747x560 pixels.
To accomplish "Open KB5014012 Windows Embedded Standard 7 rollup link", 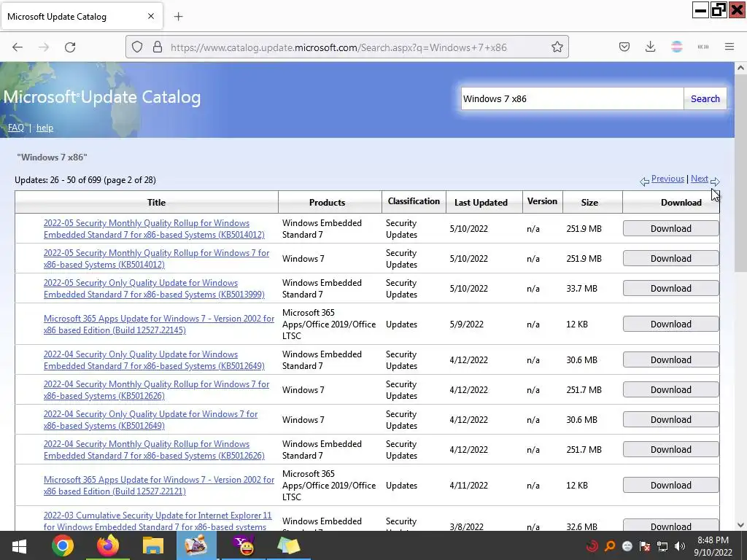I will (154, 228).
